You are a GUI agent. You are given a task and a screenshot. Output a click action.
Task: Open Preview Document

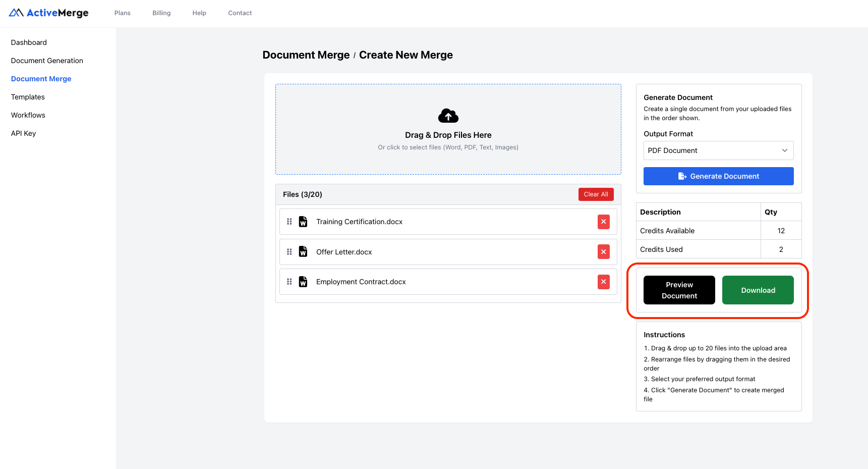679,290
